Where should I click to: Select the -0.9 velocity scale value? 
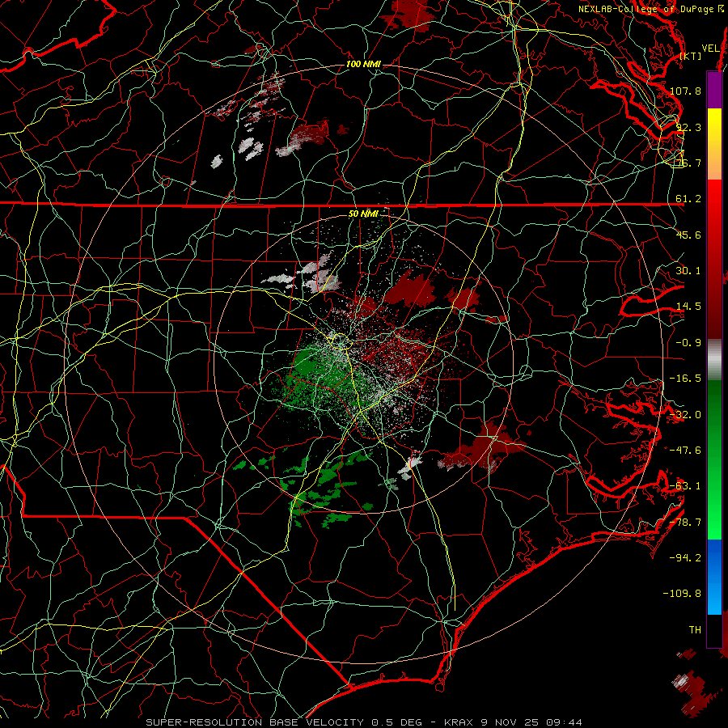[x=688, y=343]
